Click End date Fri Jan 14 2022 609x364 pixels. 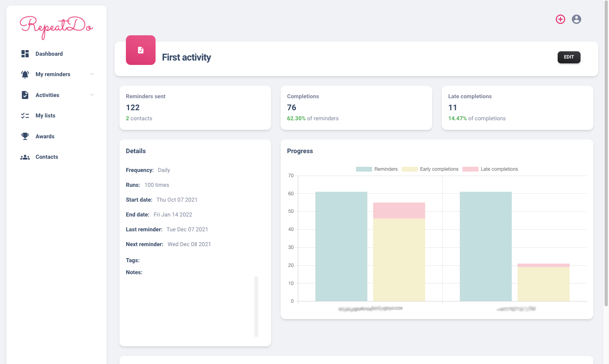[173, 214]
